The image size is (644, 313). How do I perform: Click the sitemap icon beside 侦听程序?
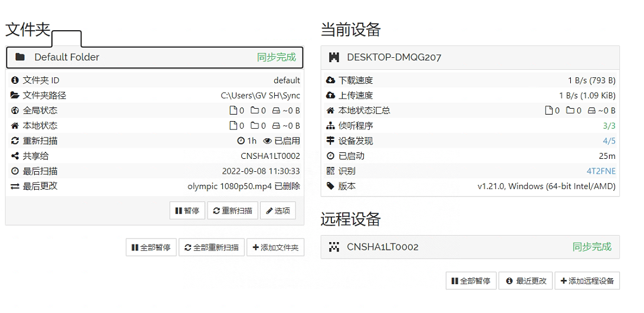click(330, 125)
